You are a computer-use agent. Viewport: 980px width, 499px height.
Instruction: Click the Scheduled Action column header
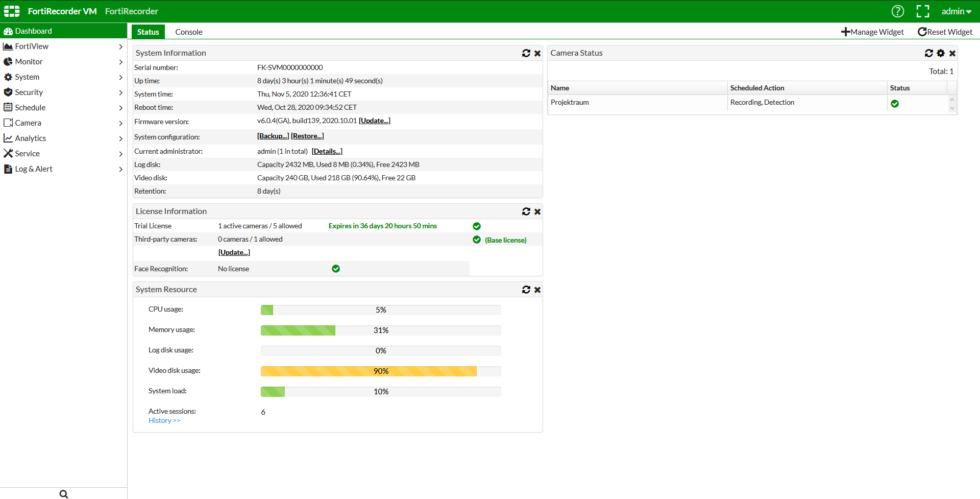807,88
